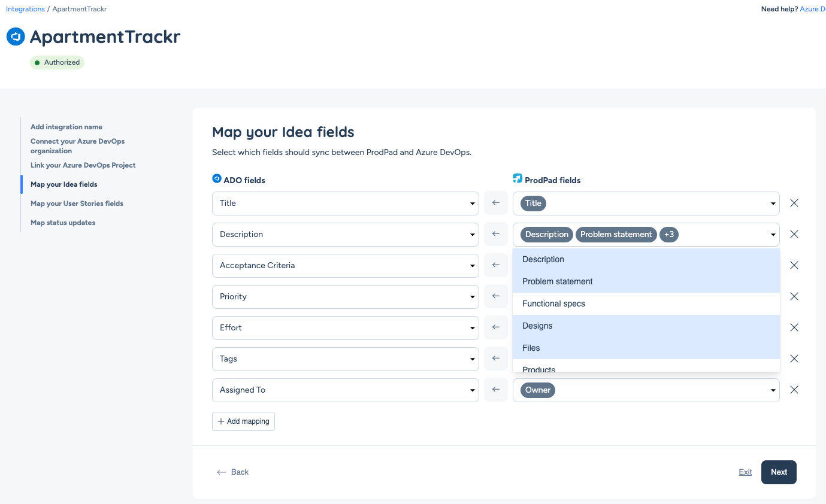The image size is (826, 504).
Task: Click the ProdPad fields header icon
Action: coord(518,178)
